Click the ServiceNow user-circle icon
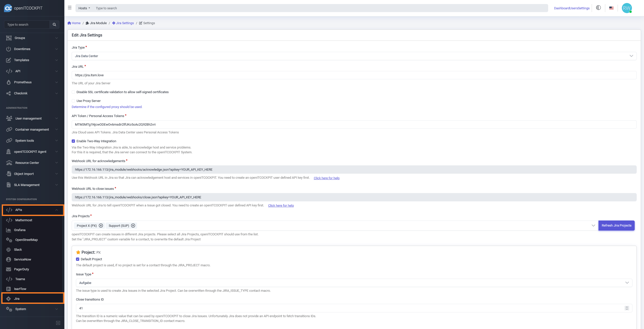The image size is (644, 329). point(9,259)
